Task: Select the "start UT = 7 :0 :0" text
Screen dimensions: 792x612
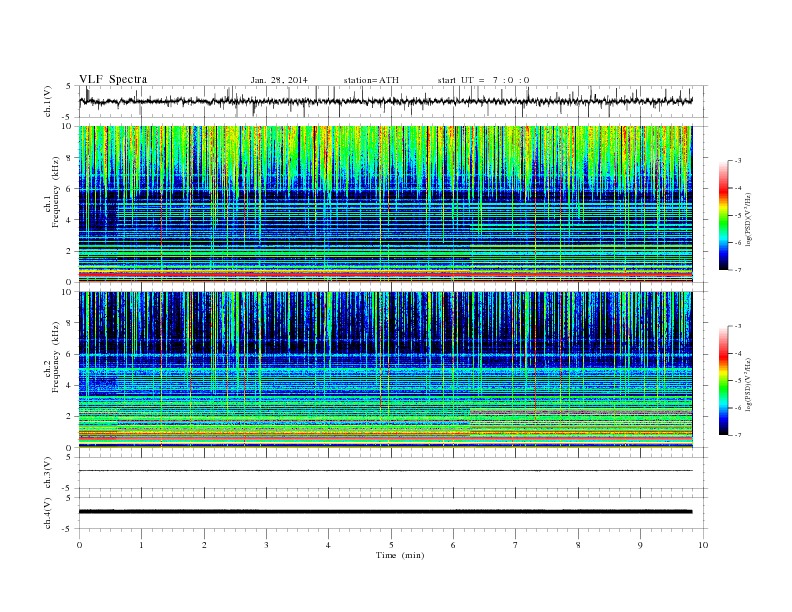Action: click(x=483, y=80)
